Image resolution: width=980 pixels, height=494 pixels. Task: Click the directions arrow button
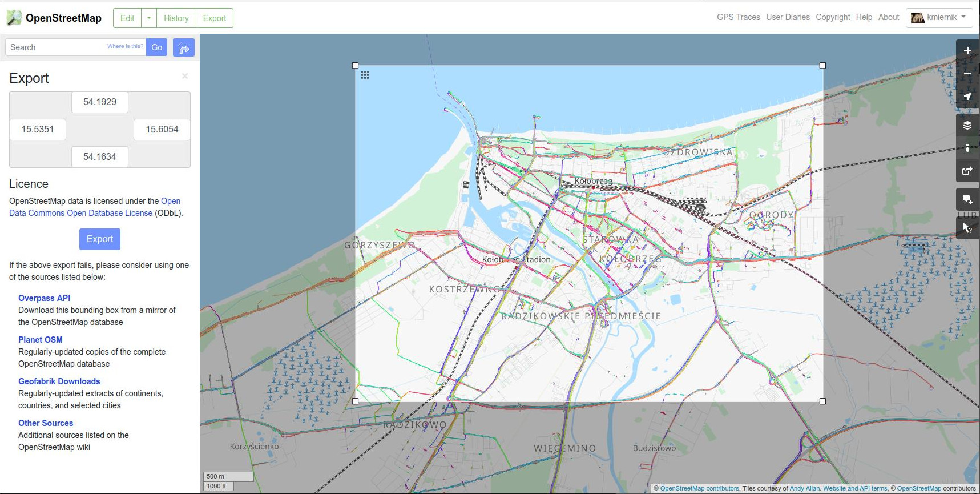184,47
